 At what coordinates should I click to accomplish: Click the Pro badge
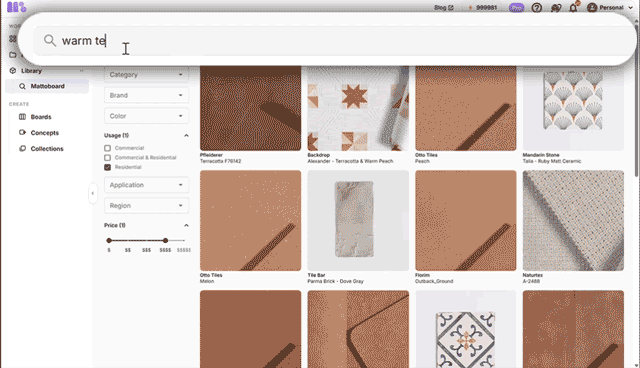click(x=516, y=7)
